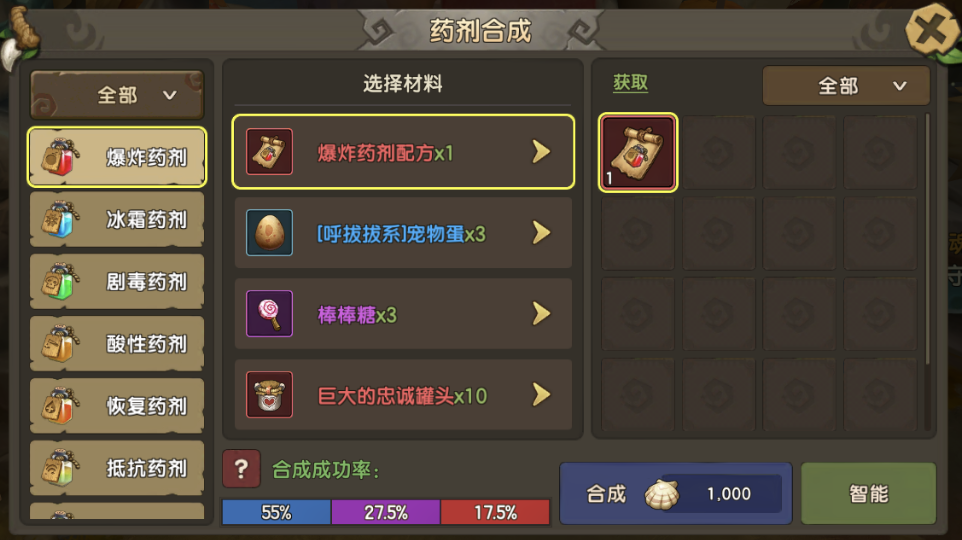Click the pet egg material icon
The image size is (962, 540).
[269, 233]
